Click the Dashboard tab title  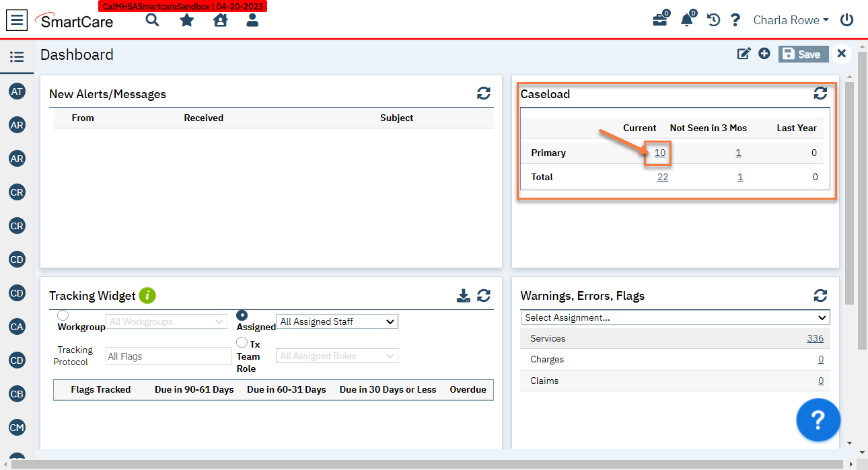pos(76,54)
